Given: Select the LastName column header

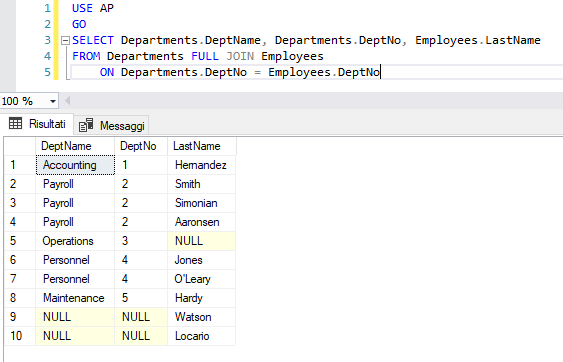Looking at the screenshot, I should point(202,146).
